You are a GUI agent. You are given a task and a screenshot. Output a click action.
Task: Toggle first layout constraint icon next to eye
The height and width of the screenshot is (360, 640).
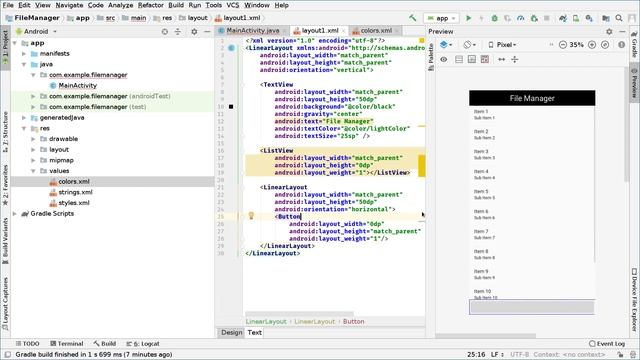[x=459, y=60]
